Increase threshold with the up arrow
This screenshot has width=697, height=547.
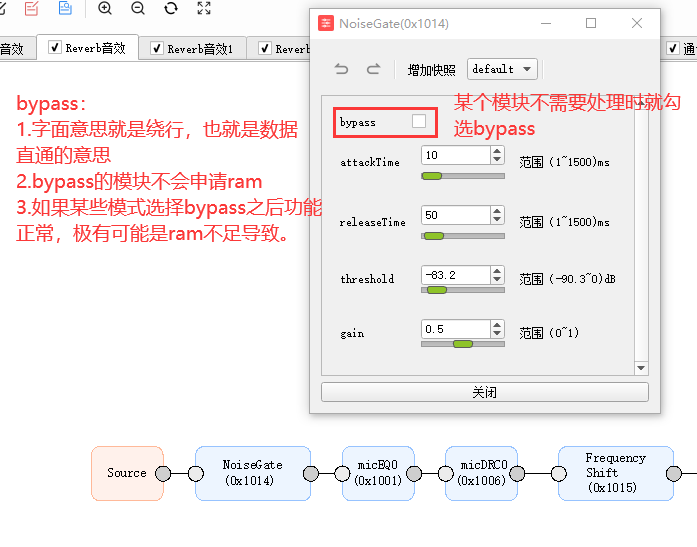[x=497, y=271]
